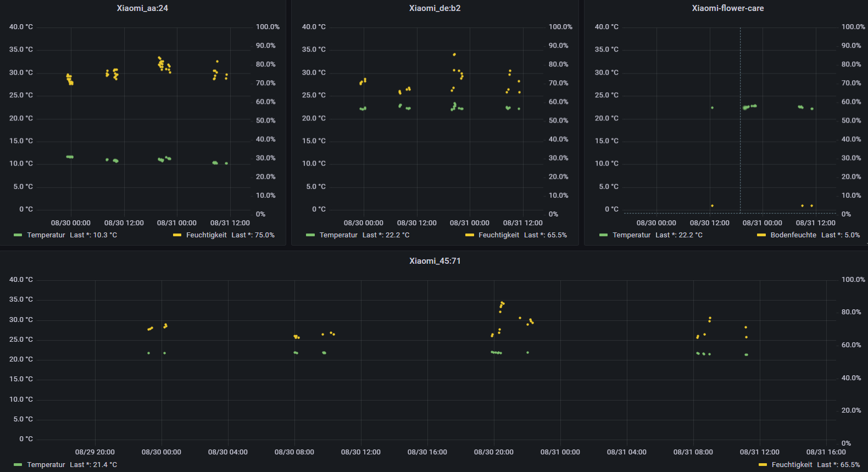Toggle Feuchtigkeit series in Xiaomi_aa:24 legend

click(206, 235)
